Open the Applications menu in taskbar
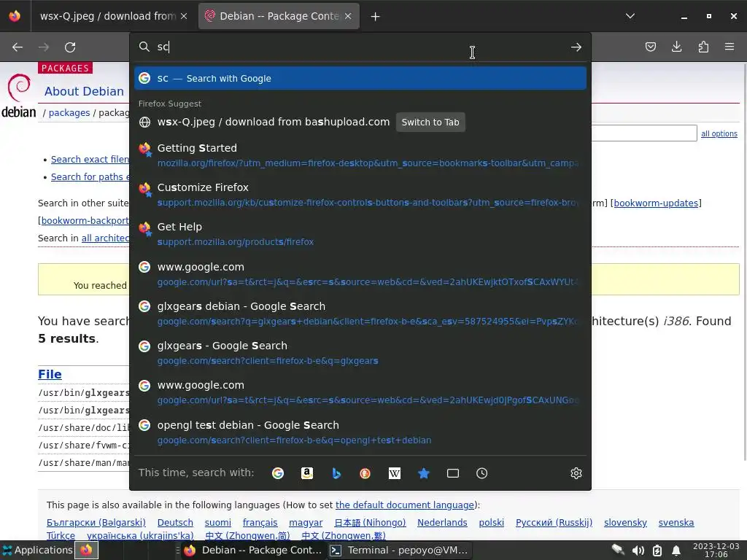This screenshot has height=560, width=747. point(37,550)
